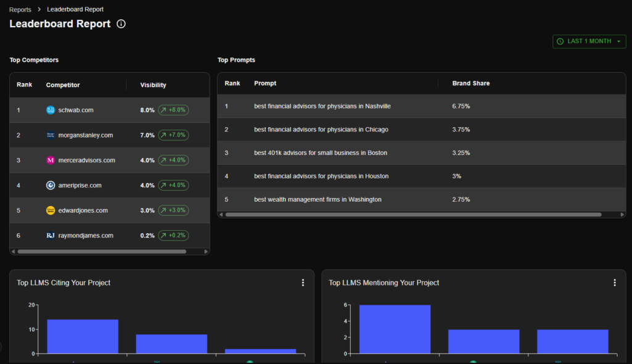Click the Top Prompts section heading
Image resolution: width=632 pixels, height=364 pixels.
236,60
